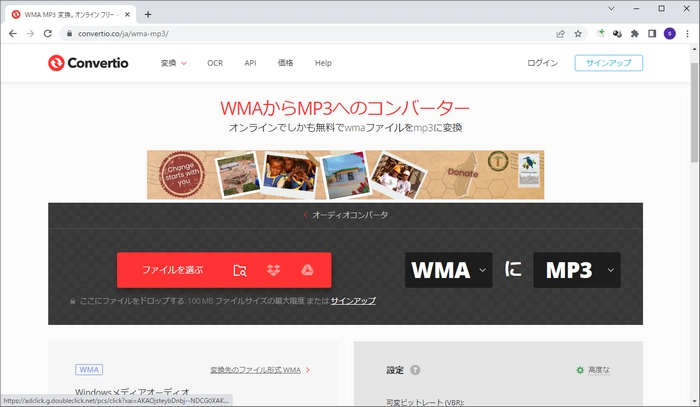Click the dark extension icon beside puzzle
700x407 pixels.
point(617,33)
